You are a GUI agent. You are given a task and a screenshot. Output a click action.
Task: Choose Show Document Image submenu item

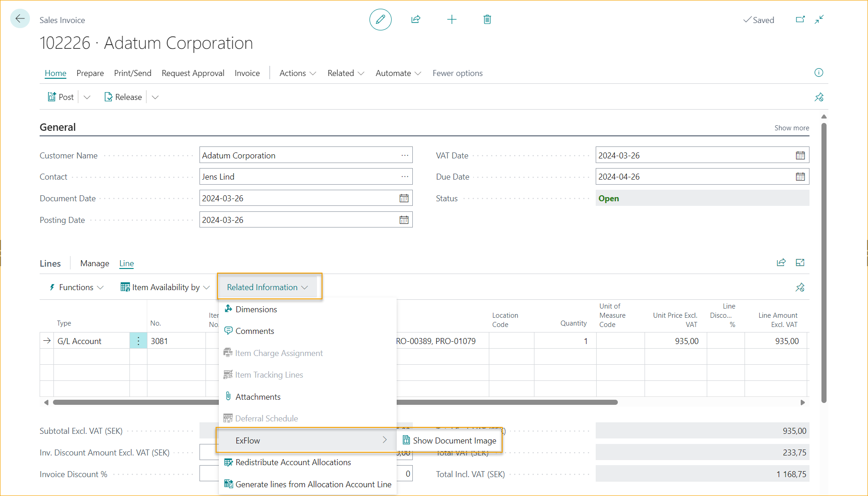pyautogui.click(x=454, y=441)
